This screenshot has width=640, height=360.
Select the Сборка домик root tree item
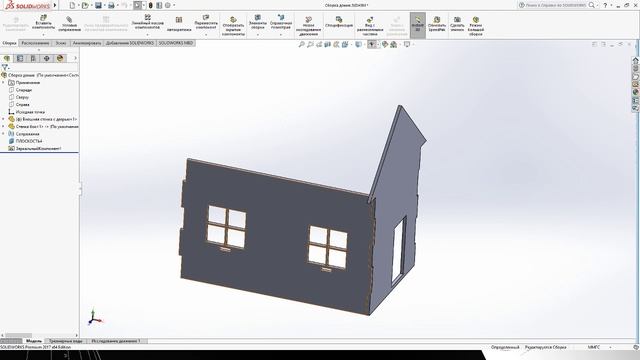click(41, 75)
